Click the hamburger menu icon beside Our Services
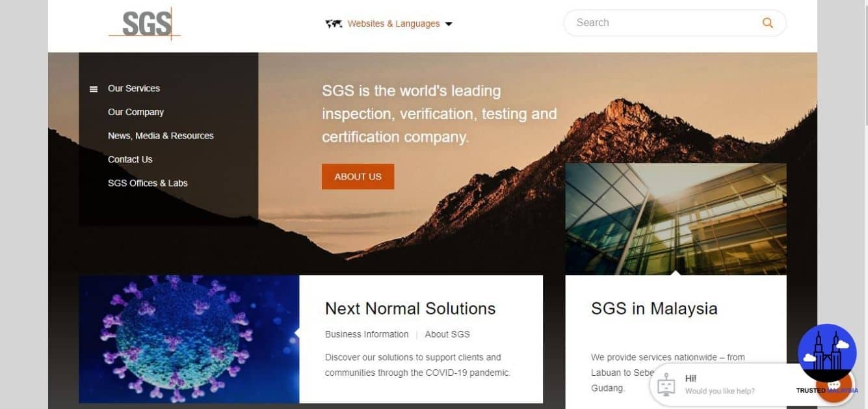 coord(94,89)
